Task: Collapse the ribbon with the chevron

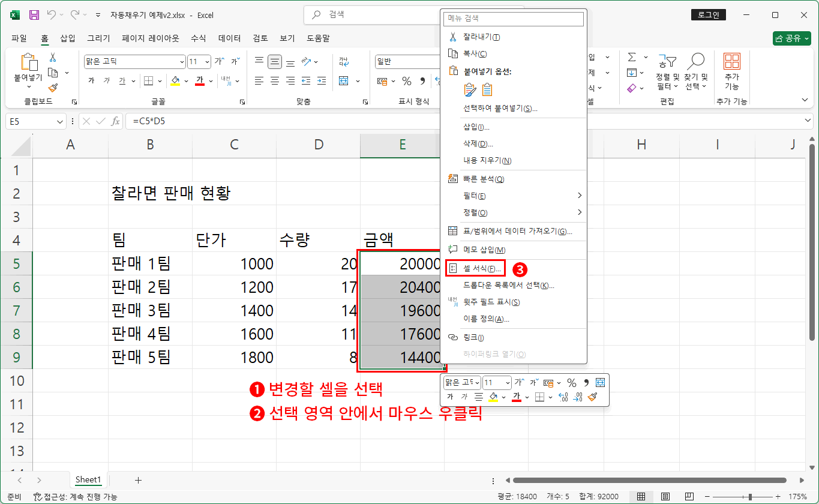Action: [805, 100]
